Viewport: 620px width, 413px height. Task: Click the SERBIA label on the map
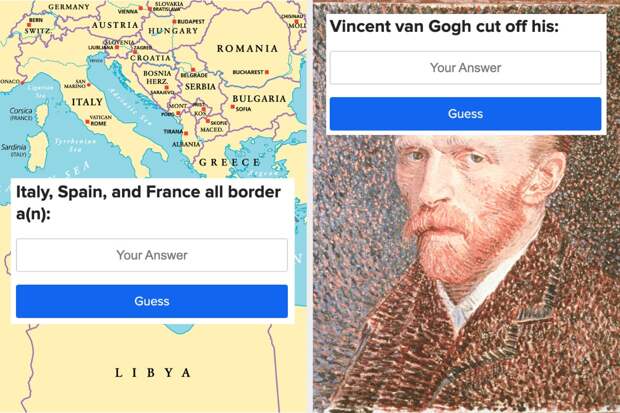200,86
